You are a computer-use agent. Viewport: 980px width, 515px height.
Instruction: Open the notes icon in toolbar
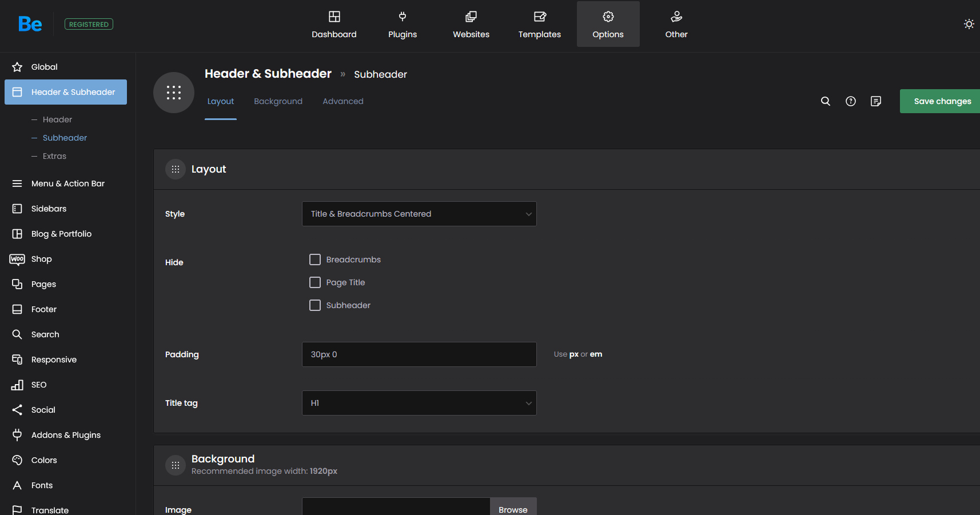pos(876,101)
